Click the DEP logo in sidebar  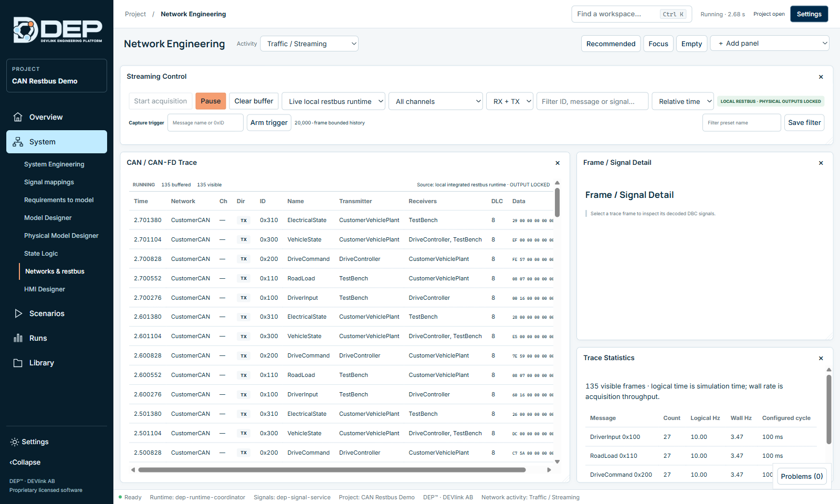(x=57, y=30)
